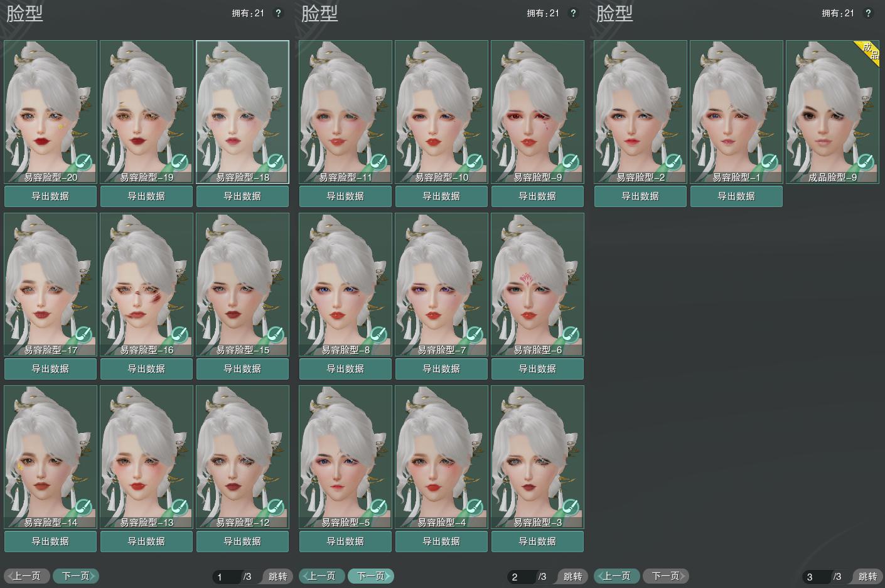
Task: Click the brush icon on 易容脸型-3
Action: 571,508
